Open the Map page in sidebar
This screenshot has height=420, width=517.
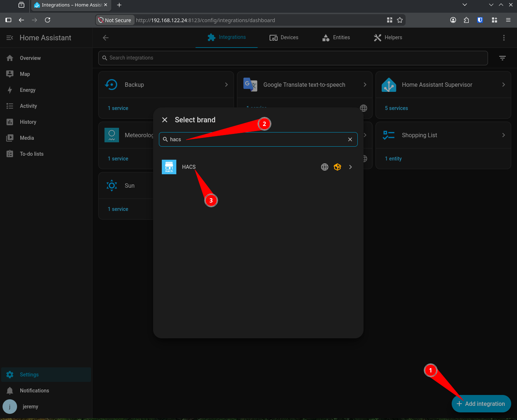[x=46, y=74]
